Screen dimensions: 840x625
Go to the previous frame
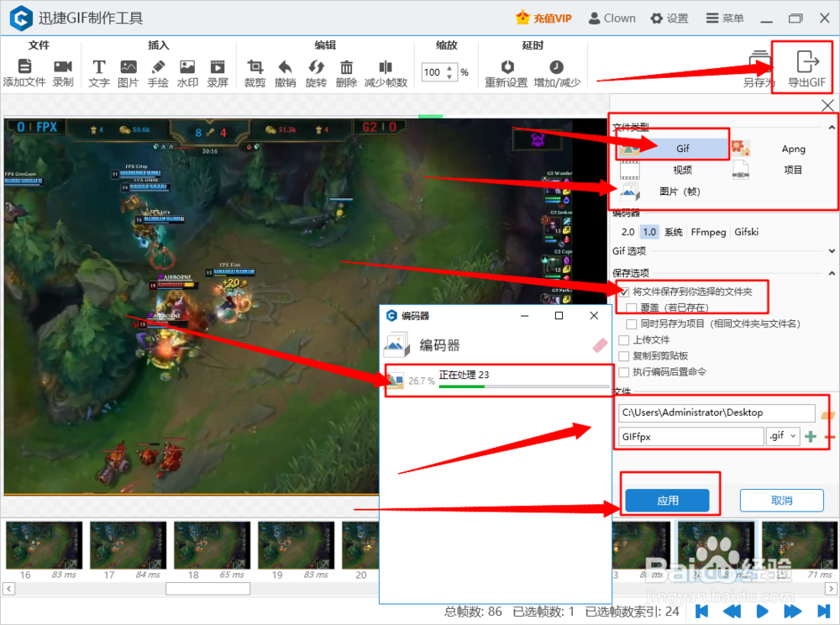coord(732,611)
